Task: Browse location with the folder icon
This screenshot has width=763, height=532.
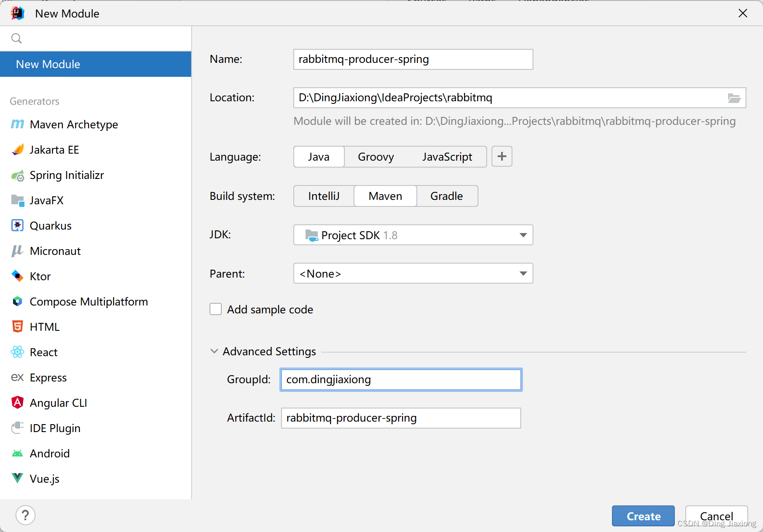Action: [x=734, y=98]
